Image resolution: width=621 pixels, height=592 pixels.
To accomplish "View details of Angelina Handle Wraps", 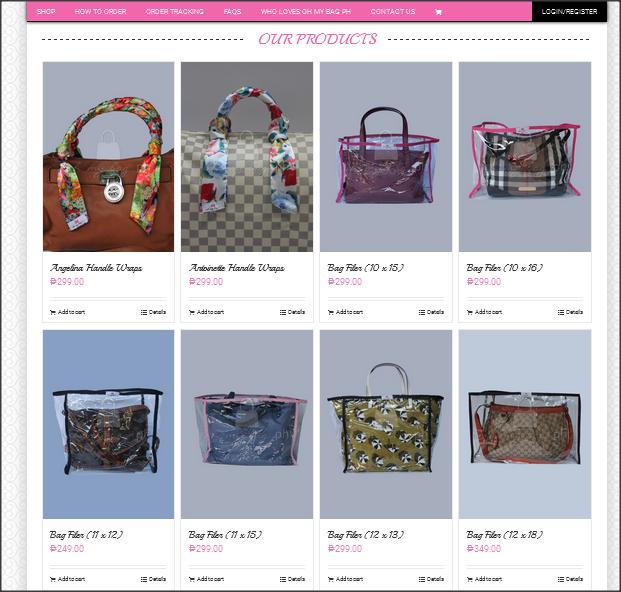I will click(153, 312).
